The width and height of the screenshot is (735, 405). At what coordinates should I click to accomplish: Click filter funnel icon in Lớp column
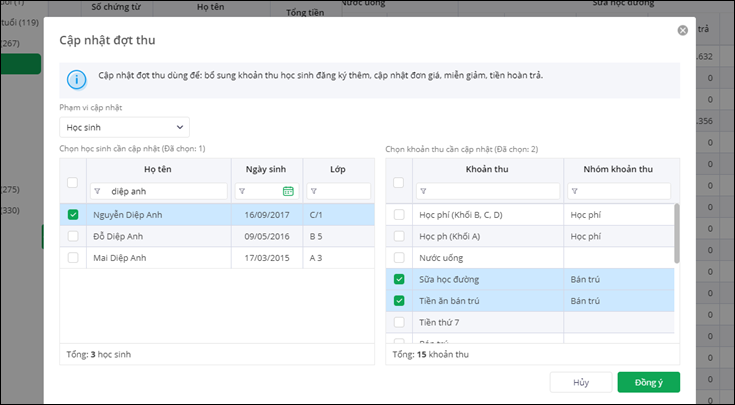pos(312,191)
